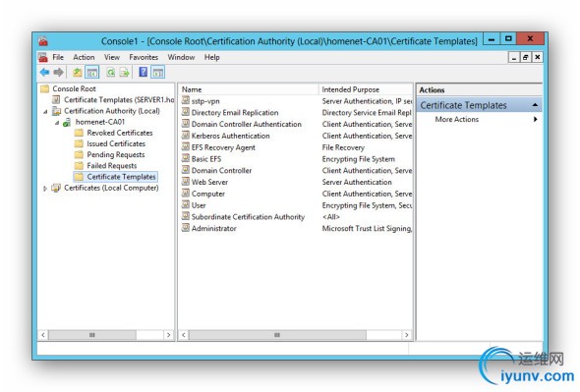Click the Issued Certificates folder icon
Image resolution: width=580 pixels, height=392 pixels.
79,143
